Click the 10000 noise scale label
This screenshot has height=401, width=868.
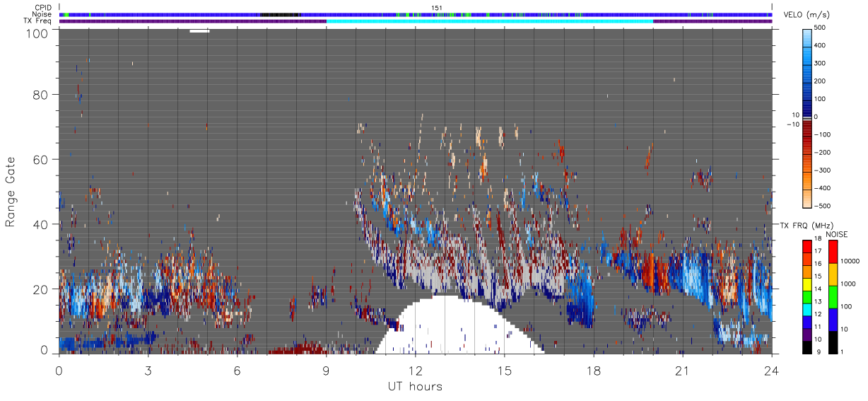point(850,262)
